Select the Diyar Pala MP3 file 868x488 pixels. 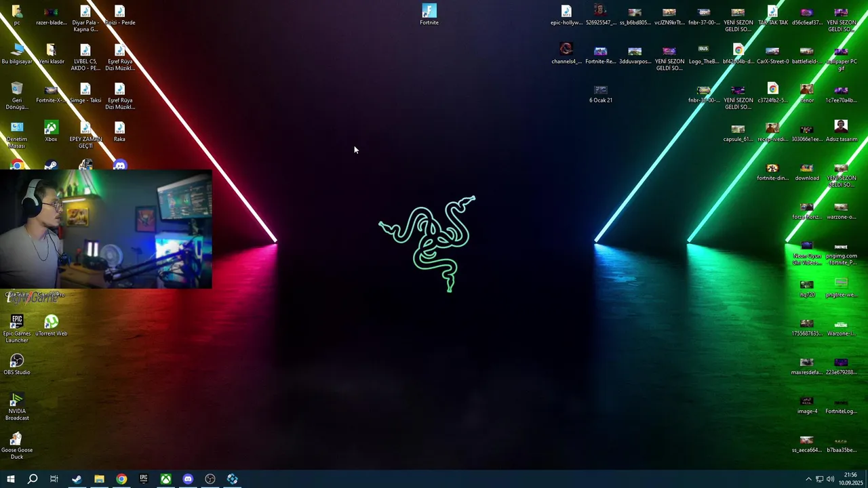tap(85, 18)
